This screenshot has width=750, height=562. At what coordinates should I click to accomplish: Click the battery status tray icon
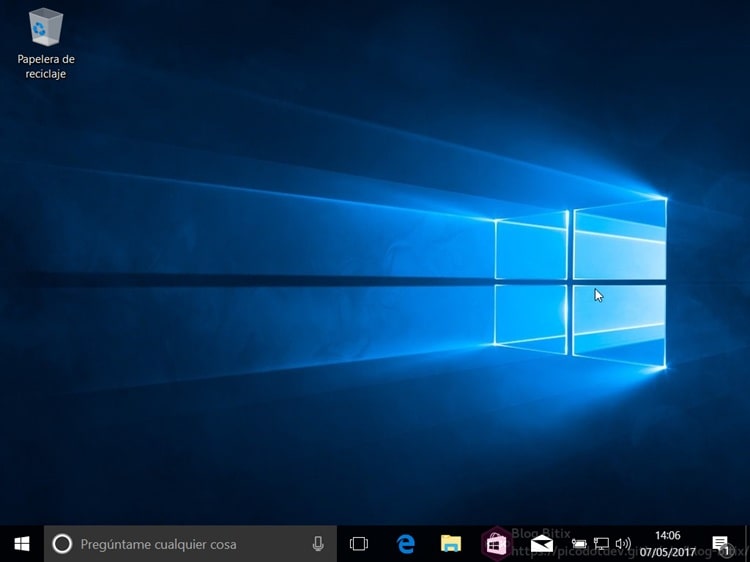[579, 544]
